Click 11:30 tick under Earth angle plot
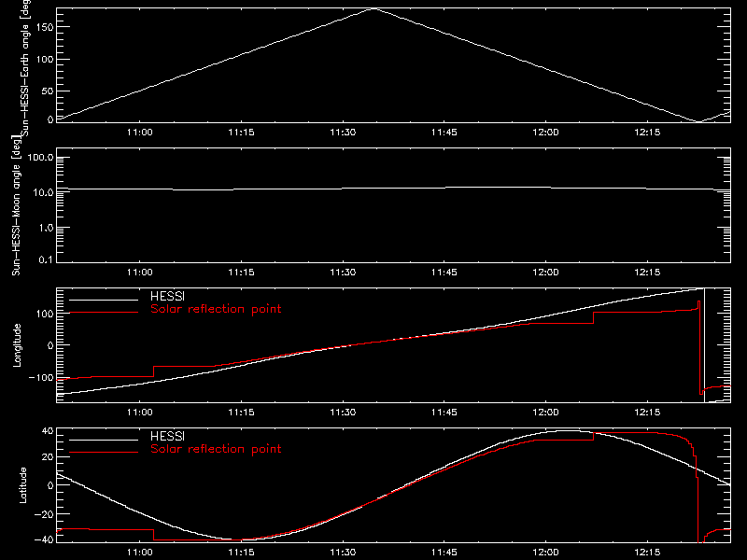 pos(343,132)
